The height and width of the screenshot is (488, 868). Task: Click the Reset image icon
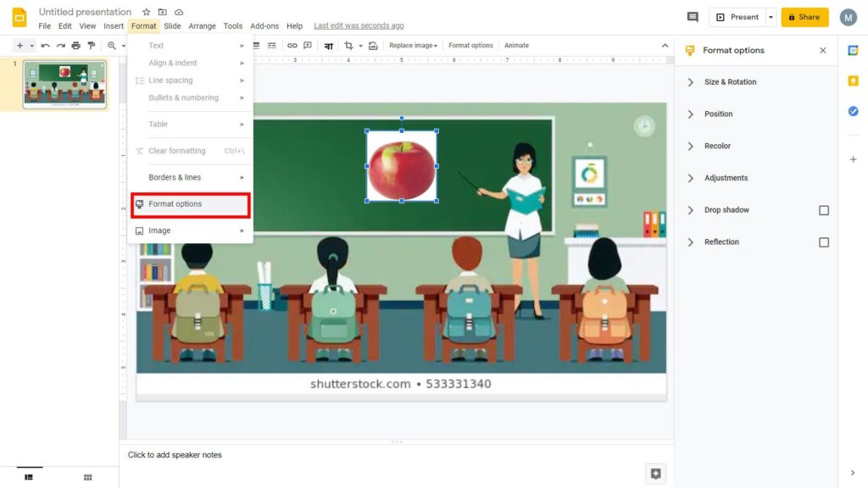coord(373,46)
